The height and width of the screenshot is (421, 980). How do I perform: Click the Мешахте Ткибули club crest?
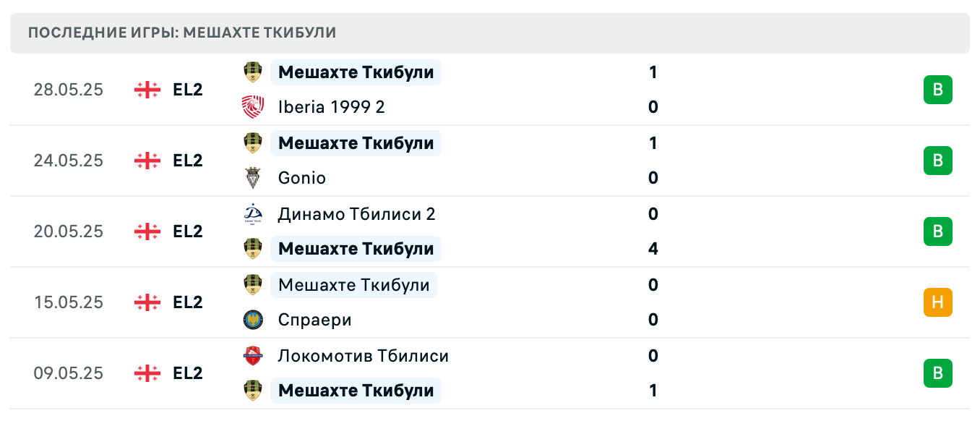(x=252, y=72)
